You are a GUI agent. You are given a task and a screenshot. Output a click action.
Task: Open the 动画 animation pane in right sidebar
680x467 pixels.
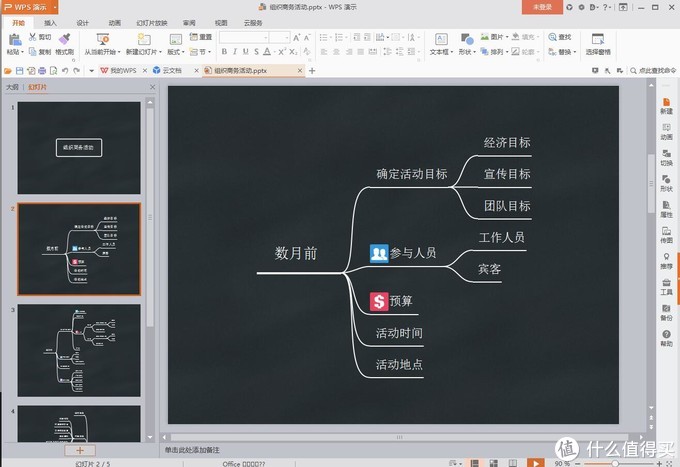pyautogui.click(x=667, y=132)
